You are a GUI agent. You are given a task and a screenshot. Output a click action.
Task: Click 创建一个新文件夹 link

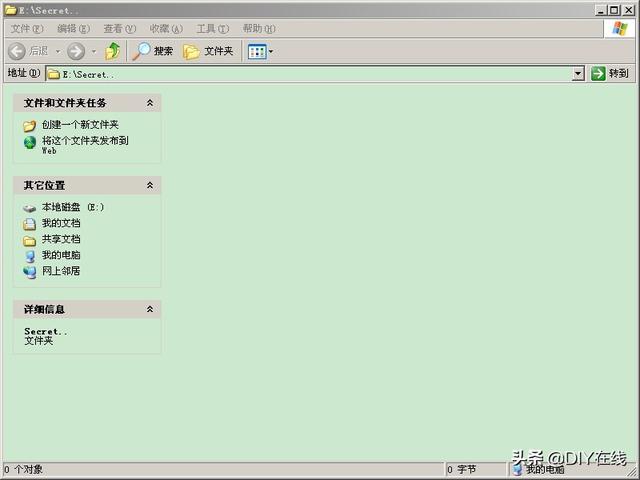[80, 124]
